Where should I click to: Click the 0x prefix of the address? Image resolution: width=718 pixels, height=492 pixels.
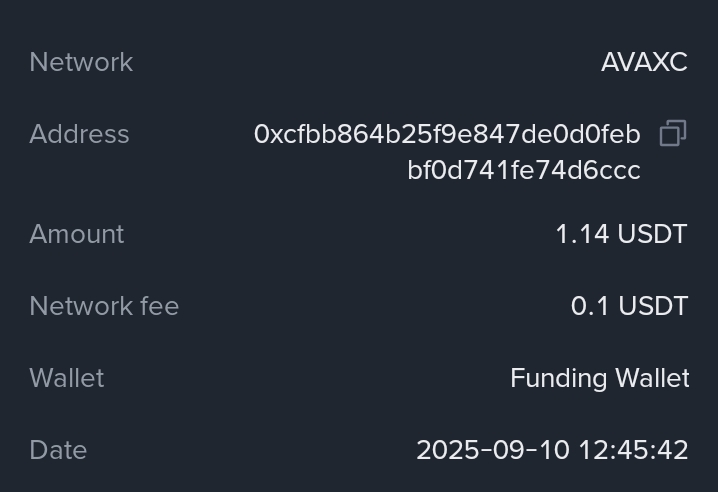coord(267,134)
